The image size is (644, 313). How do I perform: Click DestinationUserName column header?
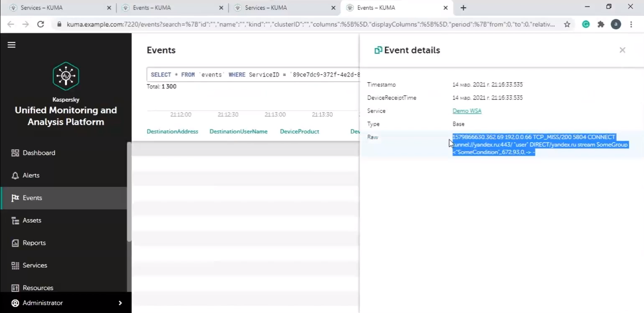coord(238,132)
